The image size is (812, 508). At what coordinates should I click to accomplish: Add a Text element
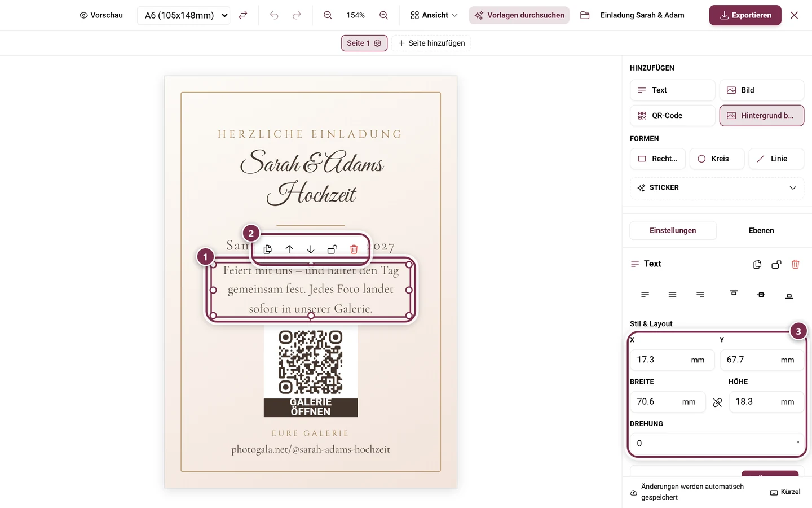click(672, 90)
